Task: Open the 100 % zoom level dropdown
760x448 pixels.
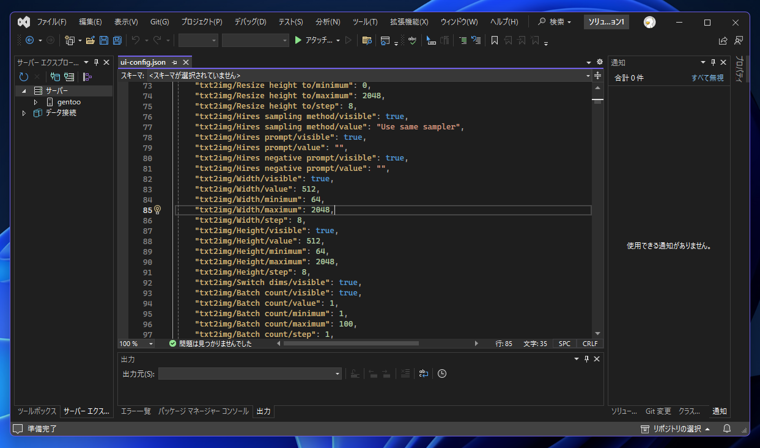Action: tap(136, 343)
